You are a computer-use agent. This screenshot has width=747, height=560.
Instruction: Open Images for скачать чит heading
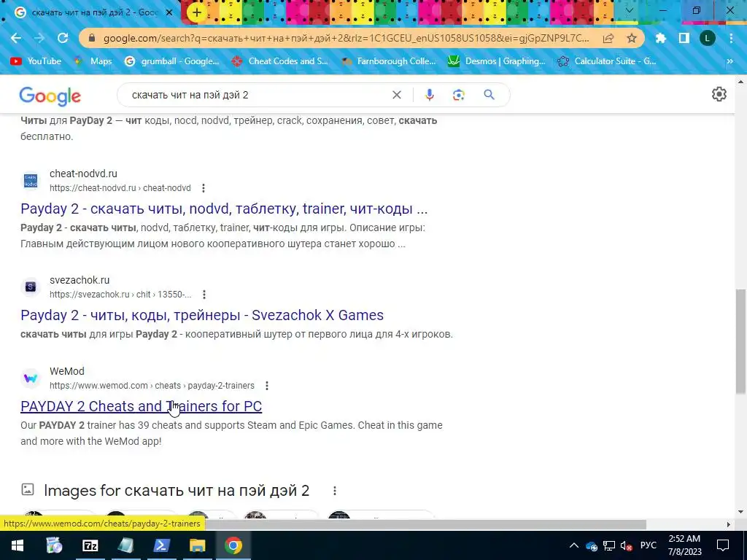coord(177,491)
